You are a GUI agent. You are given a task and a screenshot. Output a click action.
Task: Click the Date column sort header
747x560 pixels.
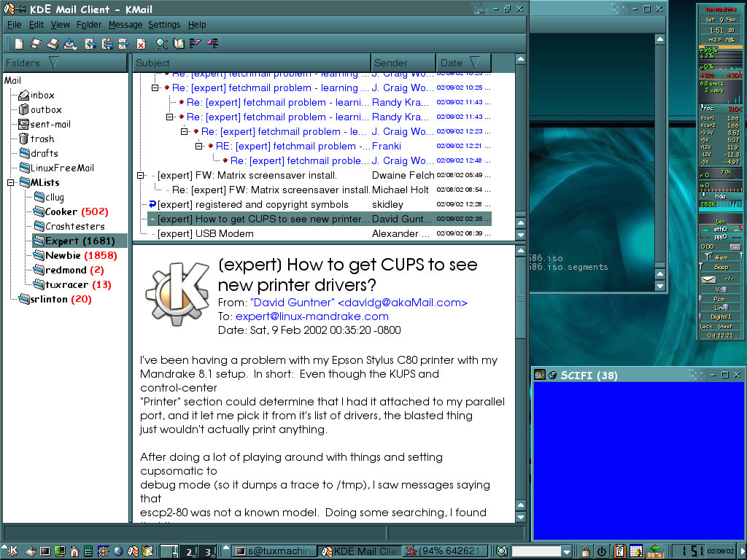pos(463,63)
